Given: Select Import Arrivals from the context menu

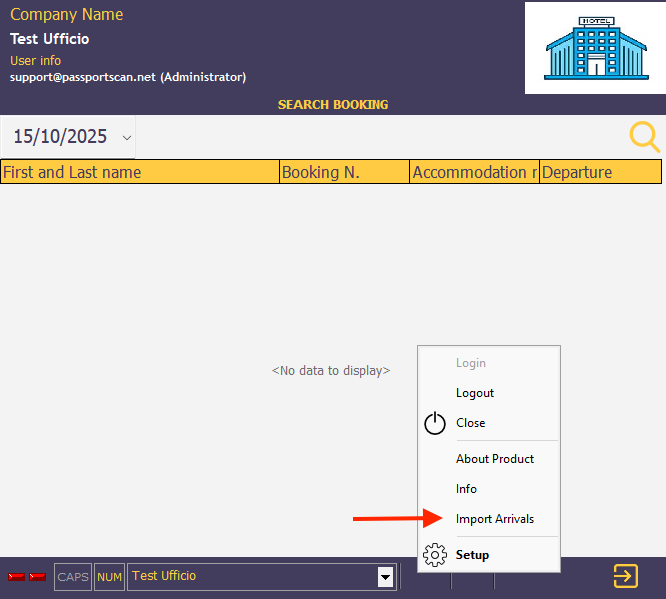Looking at the screenshot, I should pos(495,519).
